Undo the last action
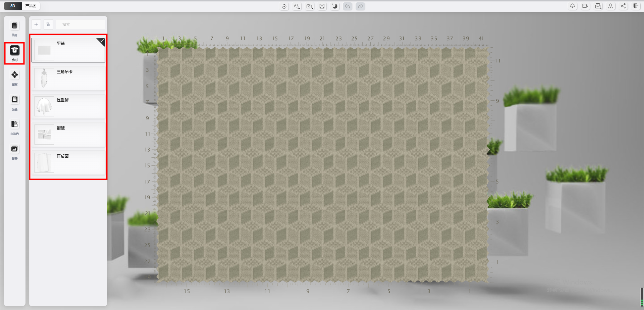Image resolution: width=644 pixels, height=310 pixels. click(x=347, y=6)
